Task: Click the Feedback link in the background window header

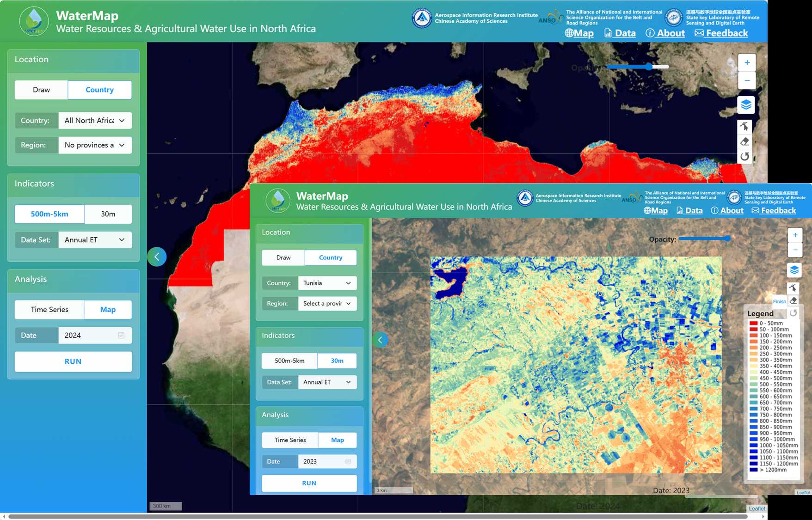Action: [721, 33]
